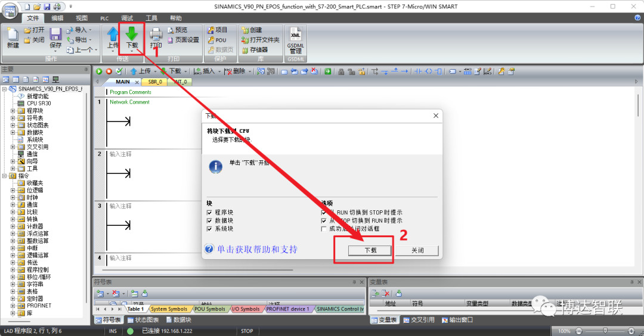Click the application orb button
The width and height of the screenshot is (644, 336).
[10, 11]
